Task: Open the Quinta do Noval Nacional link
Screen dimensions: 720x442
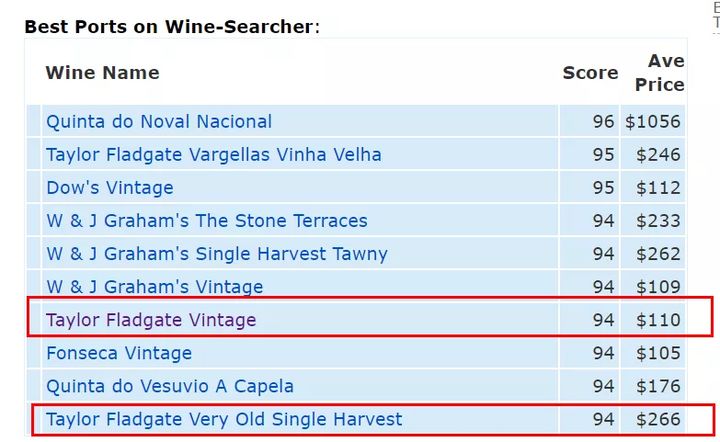Action: tap(158, 122)
